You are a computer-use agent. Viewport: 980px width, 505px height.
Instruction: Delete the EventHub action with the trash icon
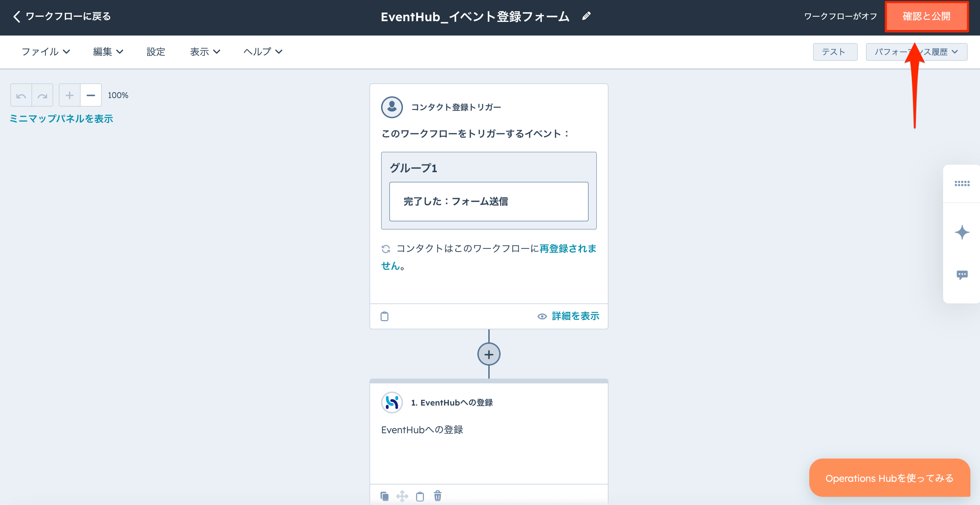(437, 496)
